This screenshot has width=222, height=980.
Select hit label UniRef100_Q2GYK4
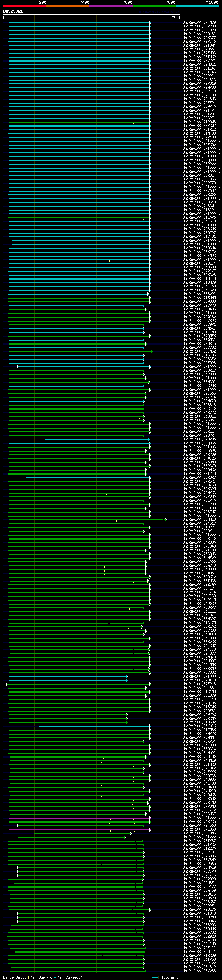point(199,435)
